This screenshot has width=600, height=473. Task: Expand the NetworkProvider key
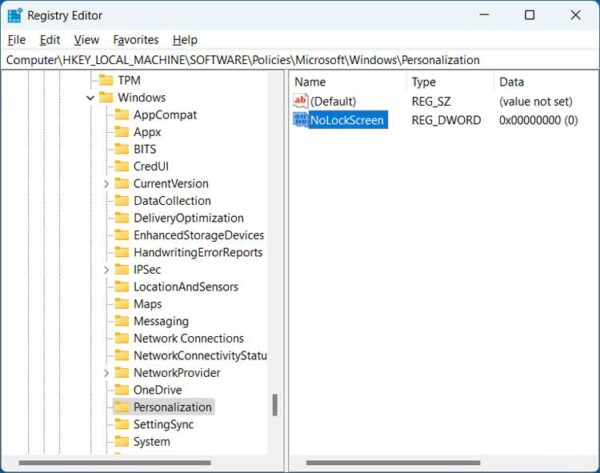coord(107,373)
